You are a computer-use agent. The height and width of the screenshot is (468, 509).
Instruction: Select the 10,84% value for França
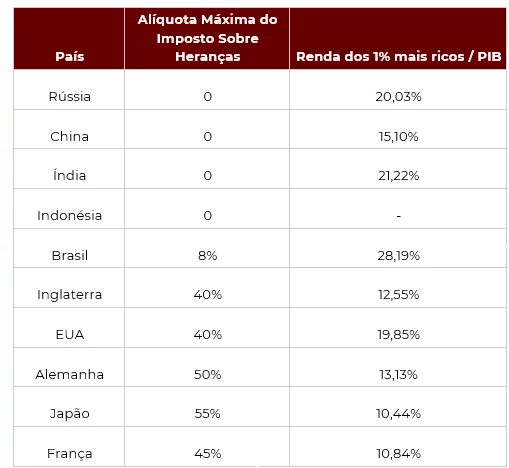398,454
